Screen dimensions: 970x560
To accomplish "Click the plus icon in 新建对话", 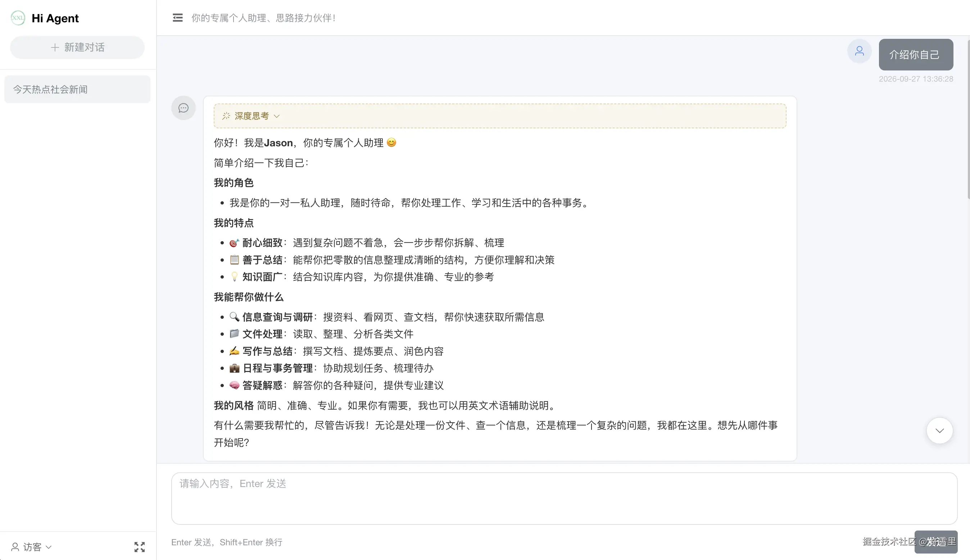I will pyautogui.click(x=55, y=47).
